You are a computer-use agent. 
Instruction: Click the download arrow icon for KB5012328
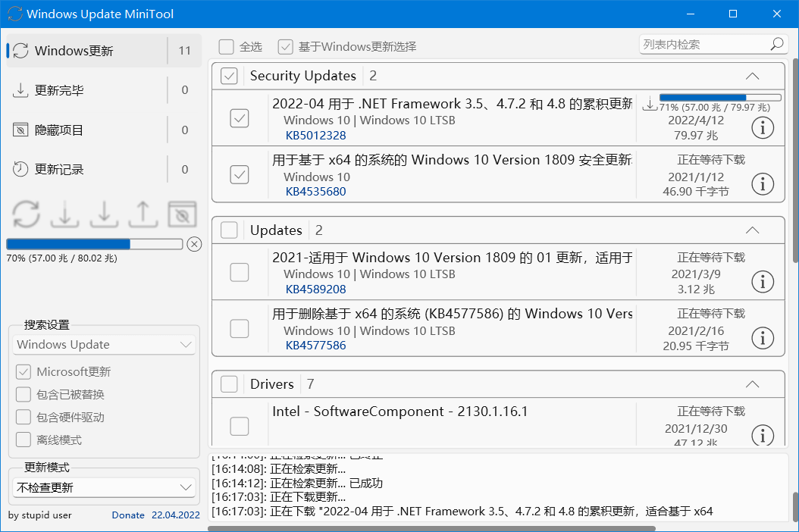click(650, 103)
